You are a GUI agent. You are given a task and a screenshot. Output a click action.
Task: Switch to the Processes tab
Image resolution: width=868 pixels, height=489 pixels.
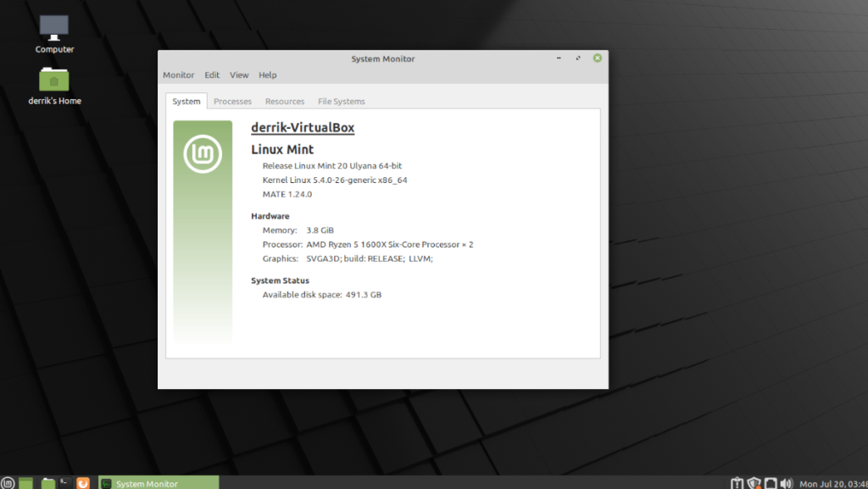click(x=232, y=101)
